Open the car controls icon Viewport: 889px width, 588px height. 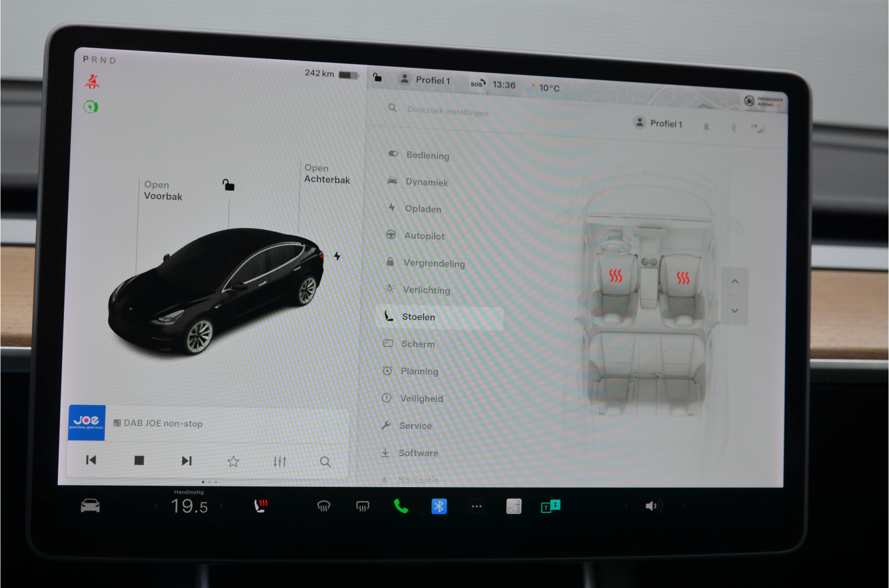coord(90,506)
